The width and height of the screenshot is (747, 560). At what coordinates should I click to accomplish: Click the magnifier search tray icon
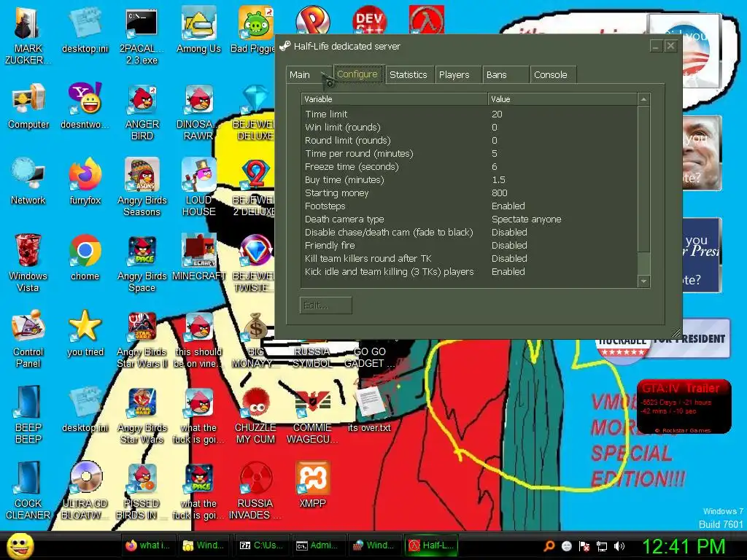(x=549, y=546)
